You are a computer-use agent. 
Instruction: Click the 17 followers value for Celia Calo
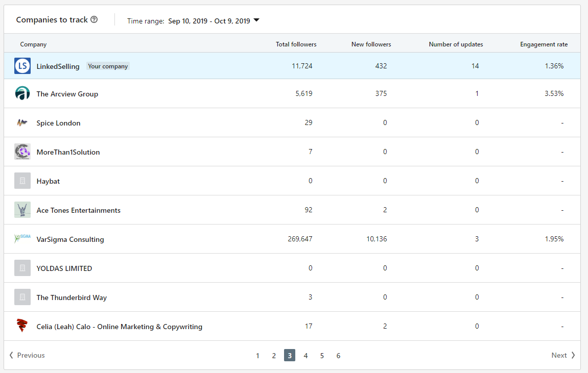308,326
